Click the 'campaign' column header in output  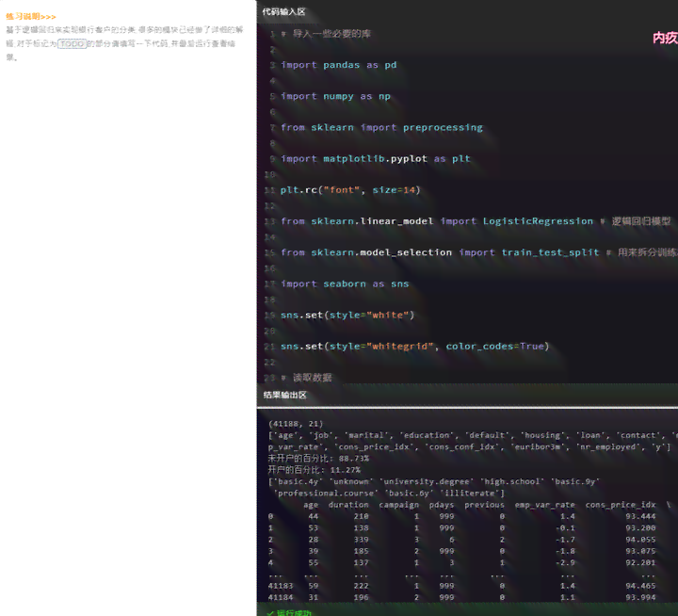[398, 505]
